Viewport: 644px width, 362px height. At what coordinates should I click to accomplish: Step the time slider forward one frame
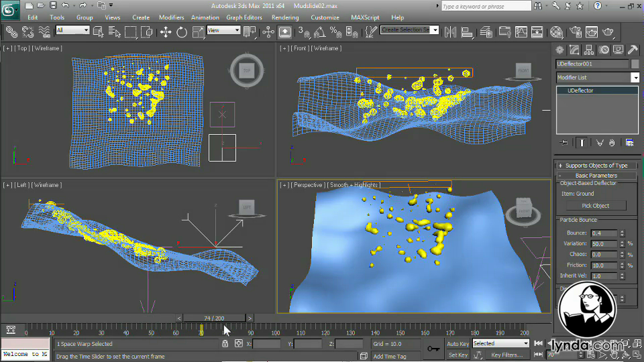[250, 318]
